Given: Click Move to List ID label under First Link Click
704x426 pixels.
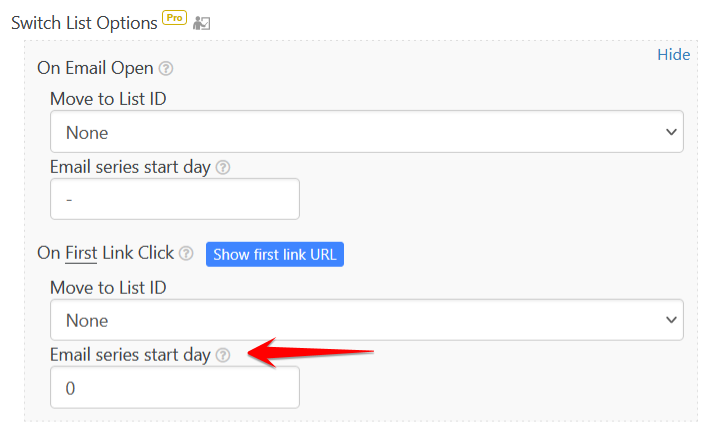Looking at the screenshot, I should coord(108,288).
